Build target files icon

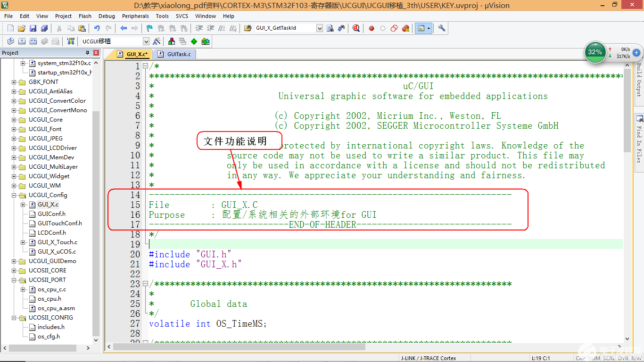pos(22,41)
